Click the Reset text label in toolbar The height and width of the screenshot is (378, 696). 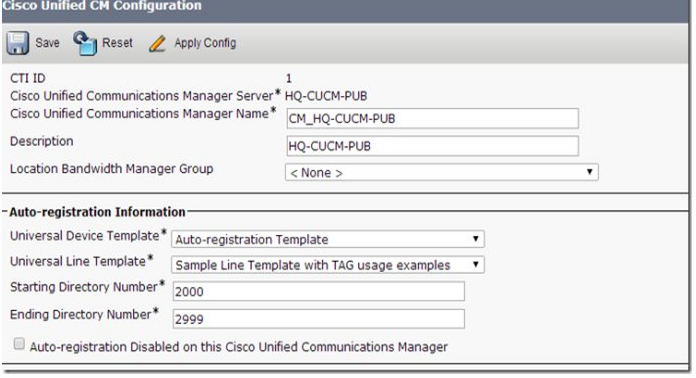point(117,43)
